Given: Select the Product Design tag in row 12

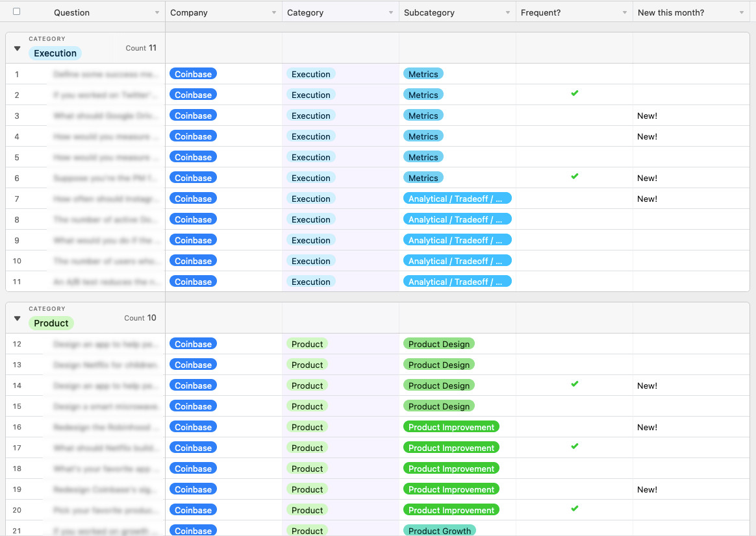Looking at the screenshot, I should click(x=438, y=344).
